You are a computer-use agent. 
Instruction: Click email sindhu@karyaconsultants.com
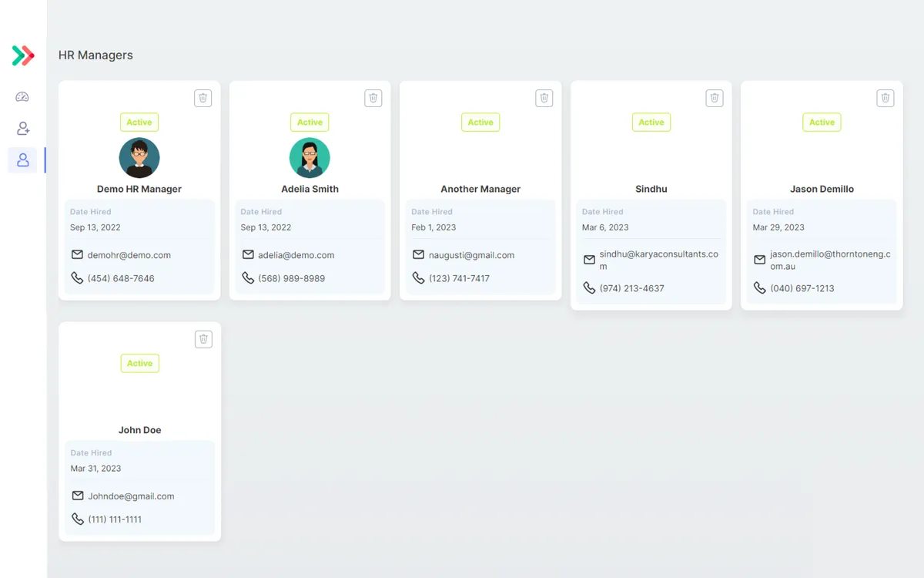[x=659, y=260]
